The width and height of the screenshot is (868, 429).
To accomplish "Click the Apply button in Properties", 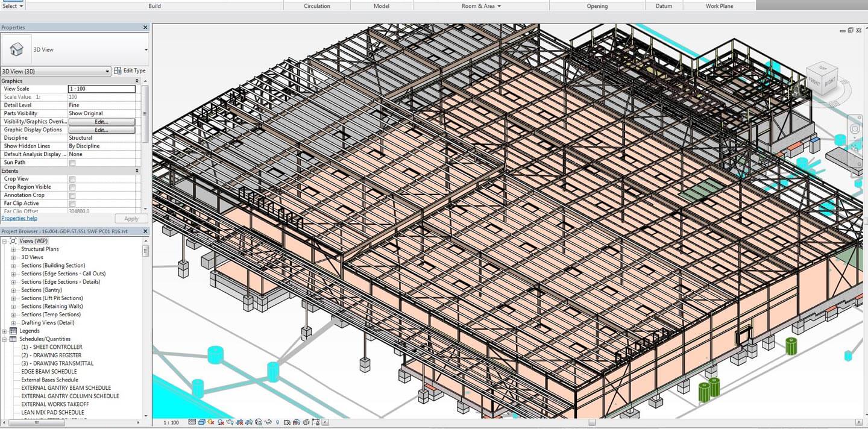I will click(131, 219).
